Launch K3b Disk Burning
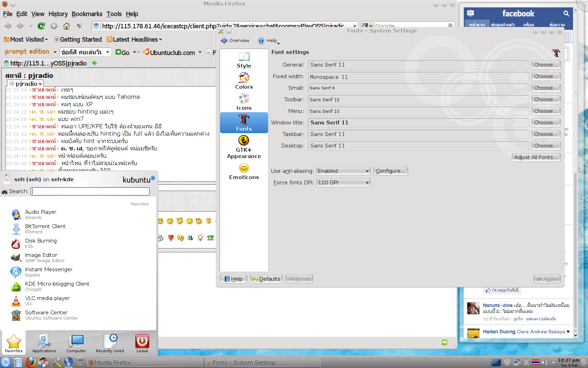 [x=79, y=243]
